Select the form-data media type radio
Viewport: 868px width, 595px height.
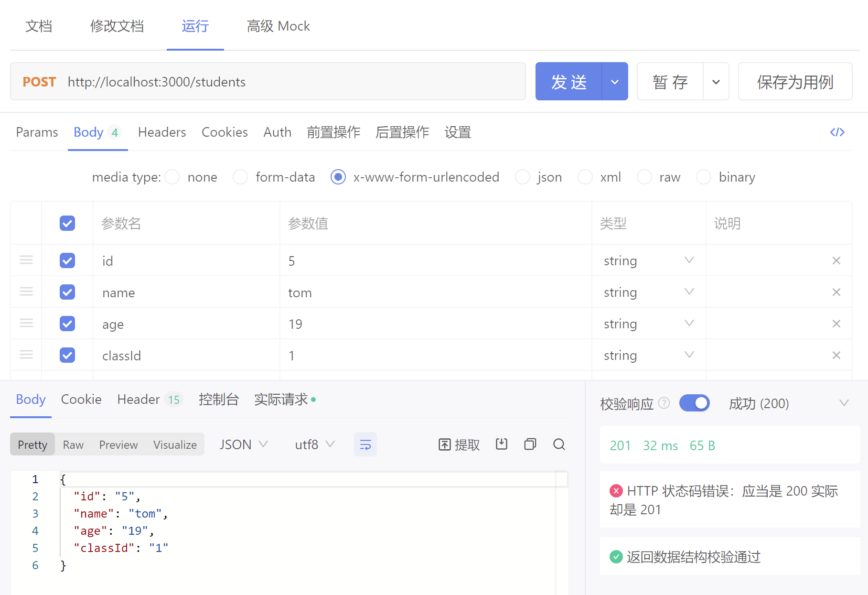pyautogui.click(x=240, y=177)
